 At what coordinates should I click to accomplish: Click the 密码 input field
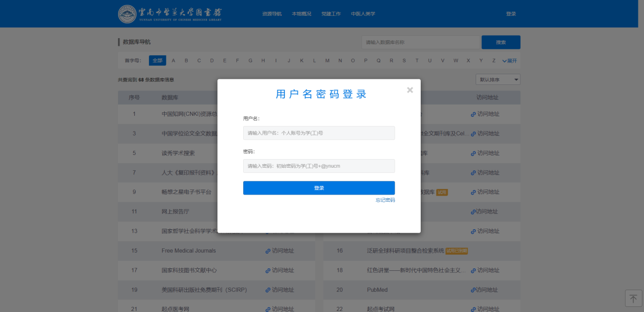tap(318, 166)
